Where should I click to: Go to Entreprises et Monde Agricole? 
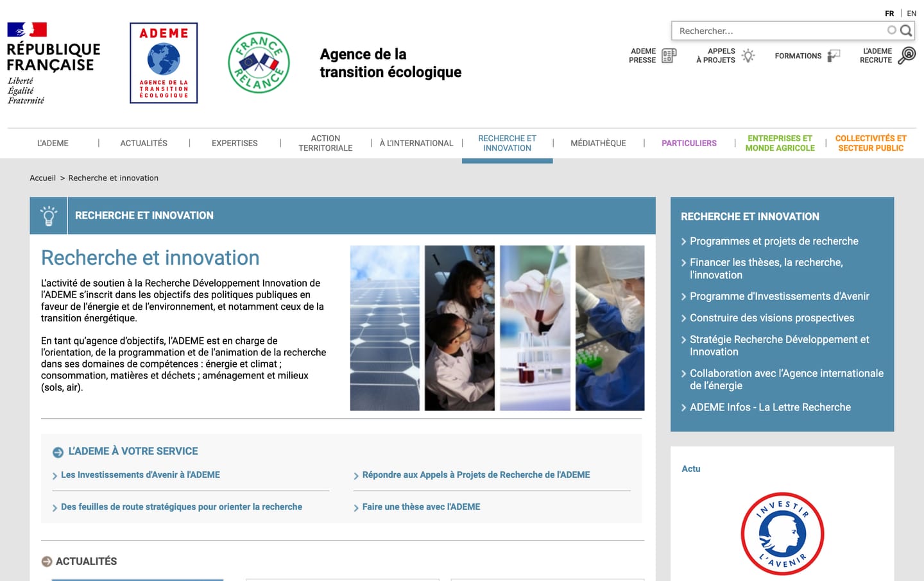point(780,143)
